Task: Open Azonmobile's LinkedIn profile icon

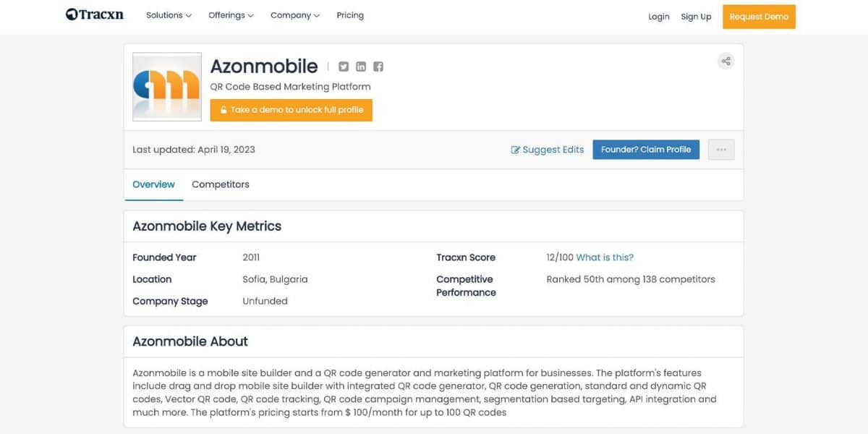Action: (x=361, y=67)
